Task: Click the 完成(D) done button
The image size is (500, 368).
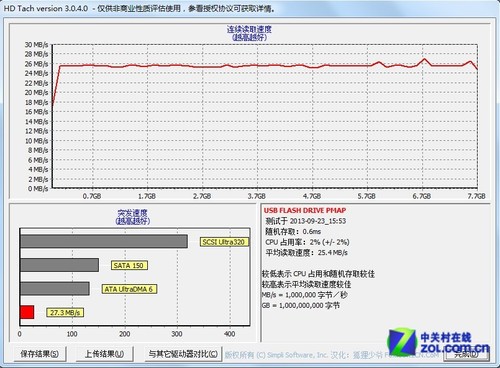Action: pyautogui.click(x=467, y=354)
